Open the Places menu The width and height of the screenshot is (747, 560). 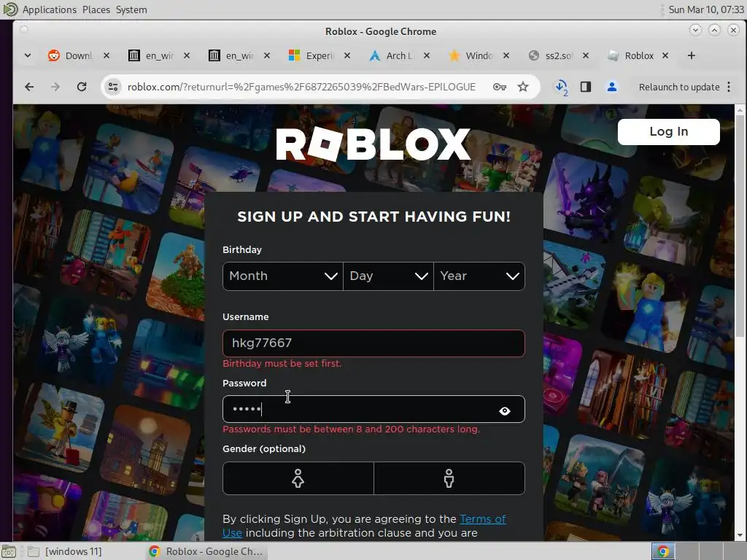[x=96, y=9]
